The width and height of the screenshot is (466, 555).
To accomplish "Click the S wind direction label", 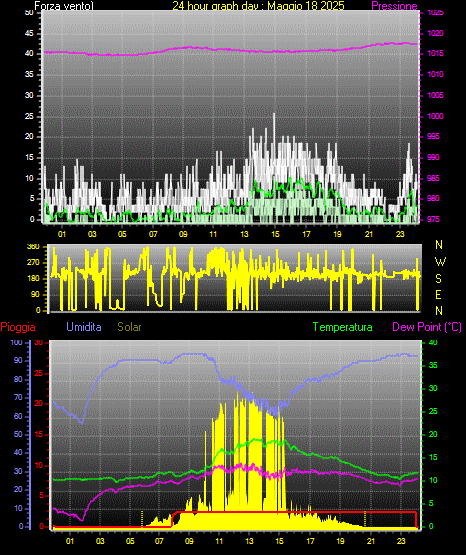I will (x=438, y=279).
